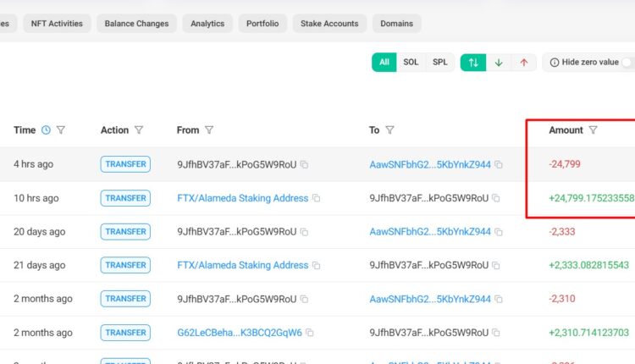This screenshot has height=364, width=635.
Task: Select the bidirectional in/out flow filter
Action: 473,63
